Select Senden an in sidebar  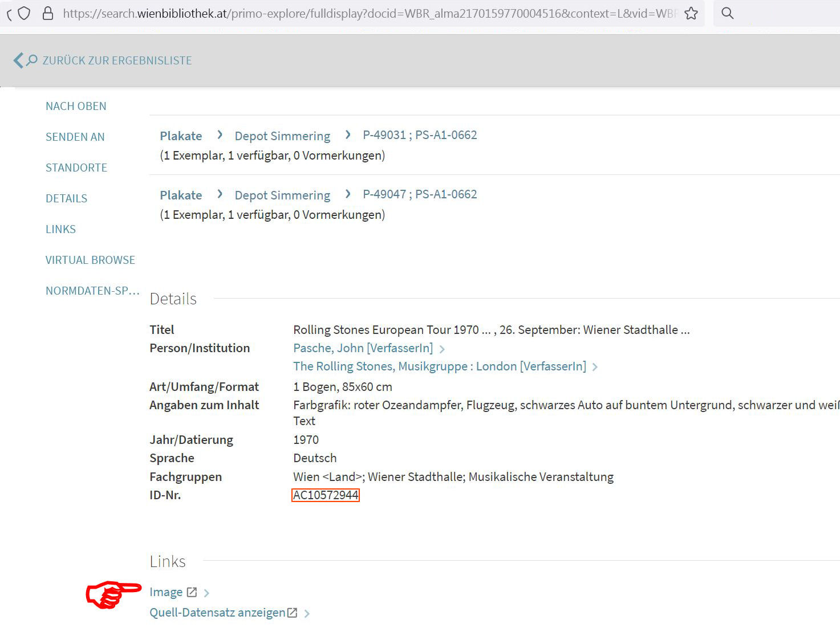click(75, 137)
